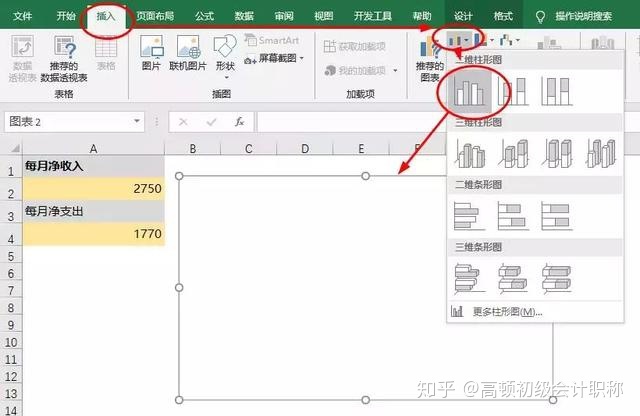The image size is (640, 416).
Task: Open 推荐的数据透视表
Action: pyautogui.click(x=64, y=58)
